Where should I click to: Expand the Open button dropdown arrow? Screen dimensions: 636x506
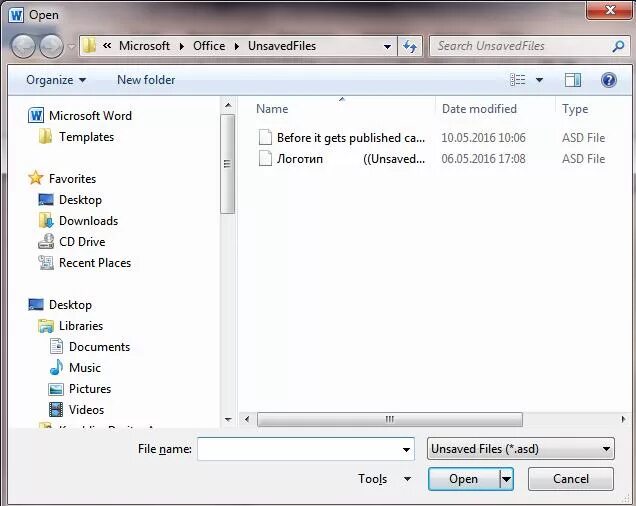coord(506,479)
